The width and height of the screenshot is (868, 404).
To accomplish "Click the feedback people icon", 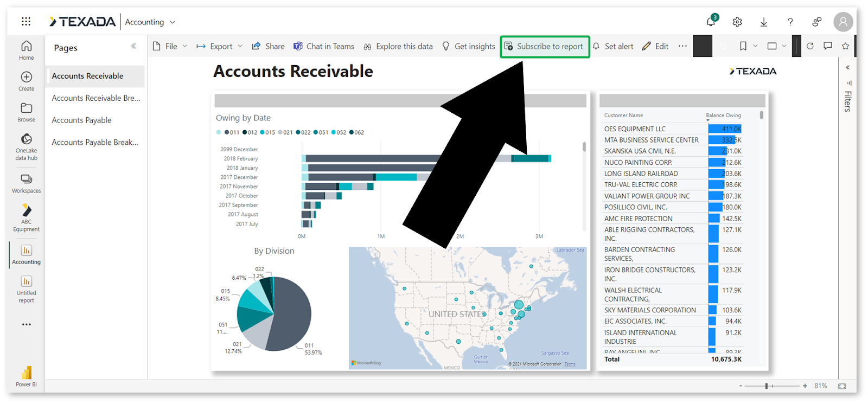I will [x=816, y=22].
